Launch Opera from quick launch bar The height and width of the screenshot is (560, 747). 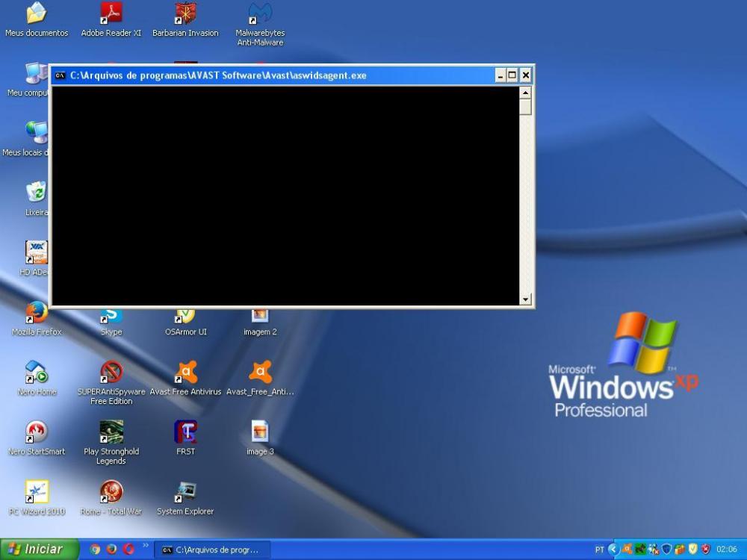(128, 550)
